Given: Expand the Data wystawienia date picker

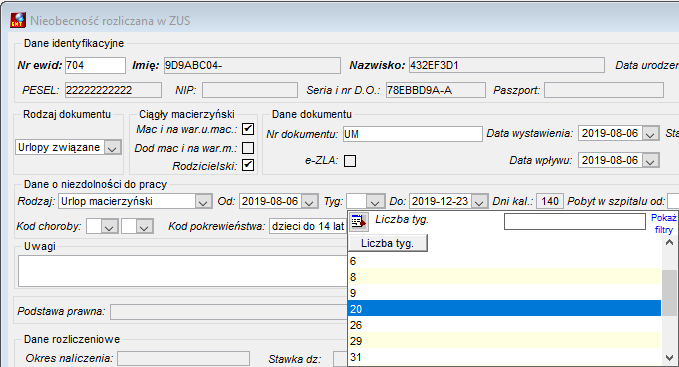Looking at the screenshot, I should 650,134.
